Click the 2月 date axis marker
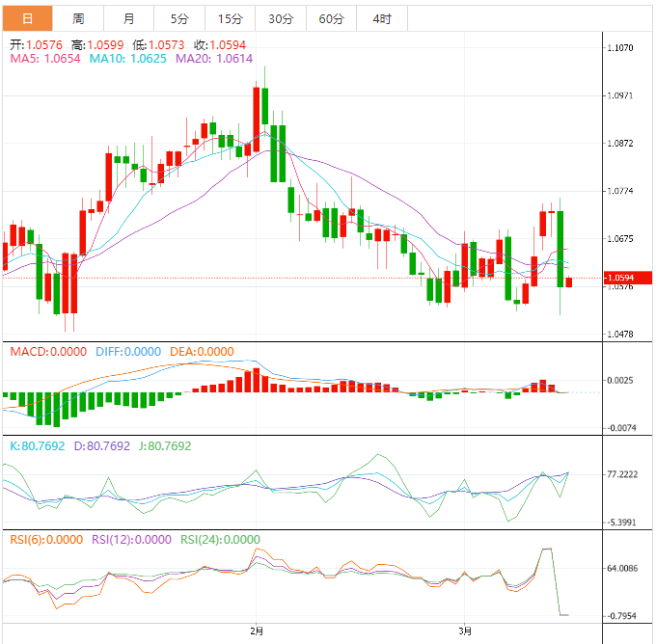Image resolution: width=656 pixels, height=644 pixels. pos(257,631)
